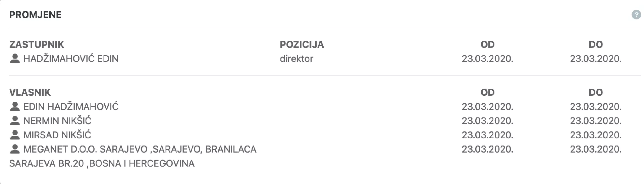Viewport: 644px width, 184px height.
Task: Open NERMIN NIKŠIĆ owner entry
Action: pos(57,121)
